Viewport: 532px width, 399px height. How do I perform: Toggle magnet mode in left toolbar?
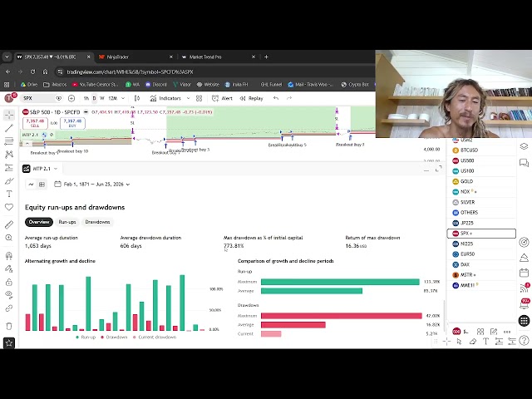point(9,255)
